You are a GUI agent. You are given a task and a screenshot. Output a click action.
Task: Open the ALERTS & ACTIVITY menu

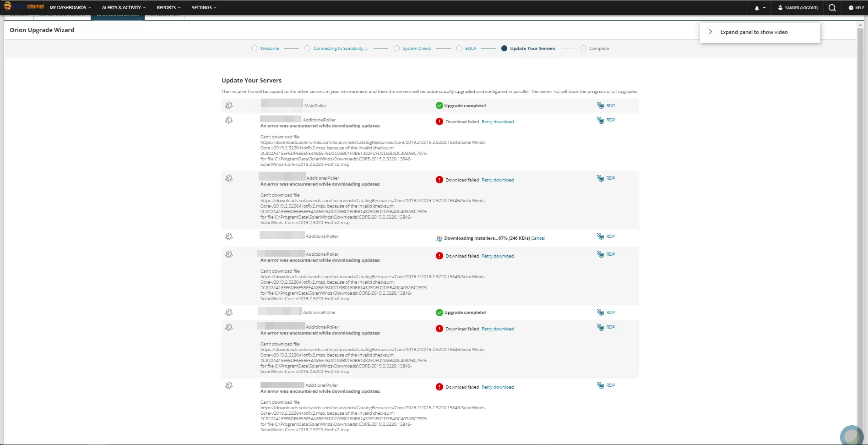pyautogui.click(x=124, y=8)
